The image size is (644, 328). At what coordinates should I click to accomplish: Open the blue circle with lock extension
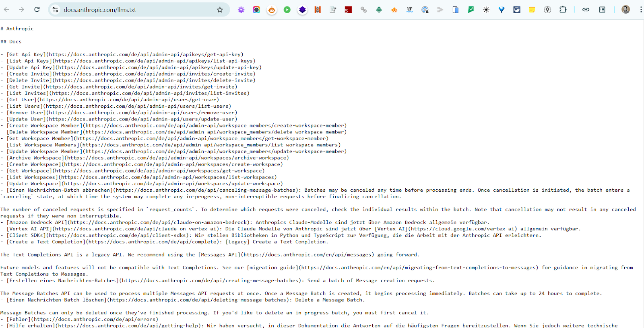(425, 10)
